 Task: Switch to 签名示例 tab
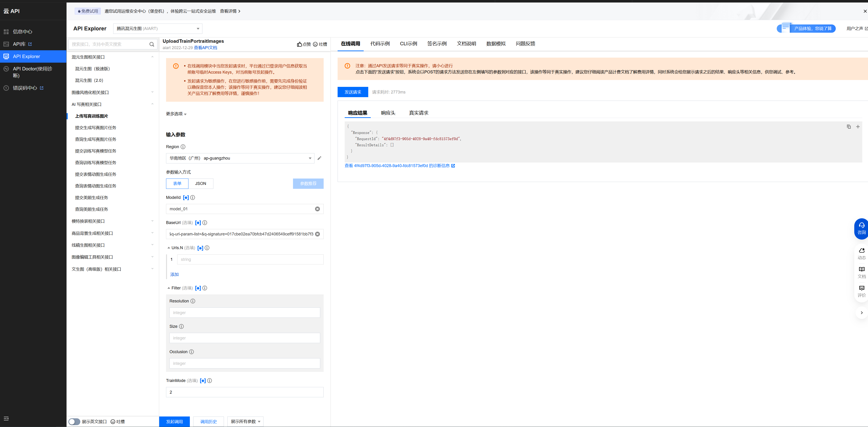coord(437,44)
